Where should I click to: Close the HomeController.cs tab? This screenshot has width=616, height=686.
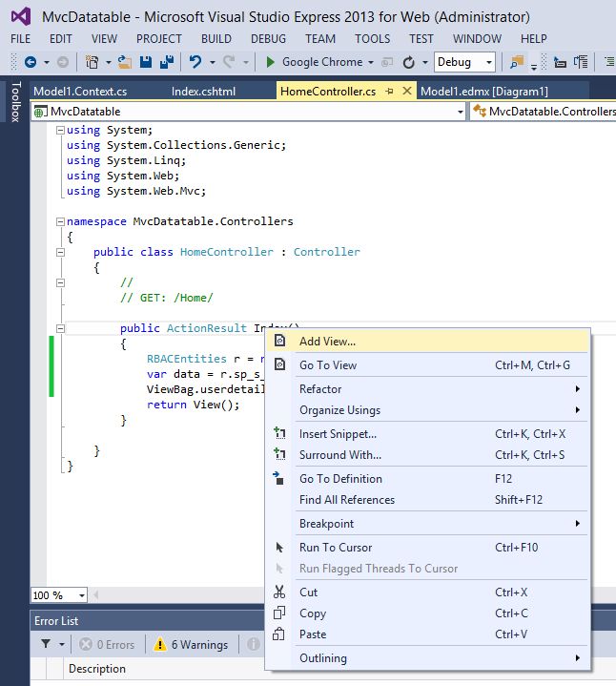(407, 91)
